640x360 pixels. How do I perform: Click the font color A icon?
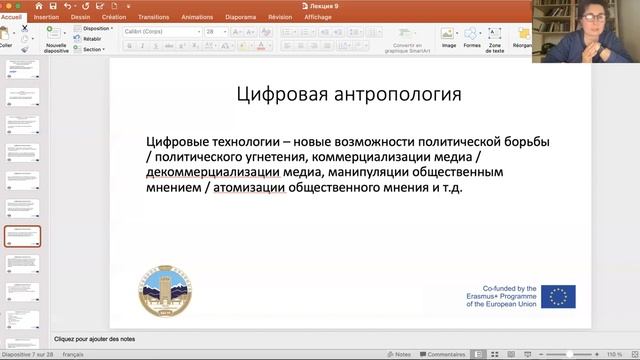[x=261, y=46]
